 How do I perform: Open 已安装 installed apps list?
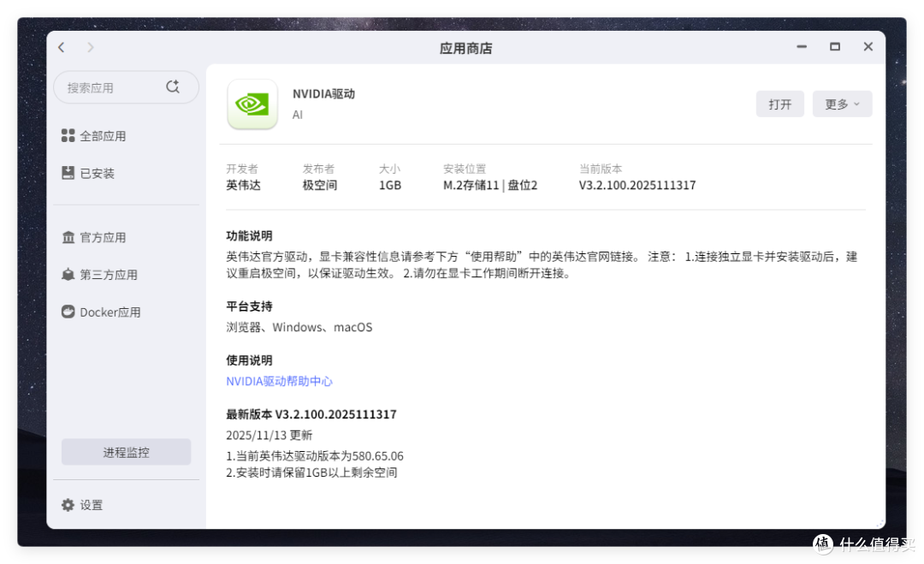pos(88,173)
